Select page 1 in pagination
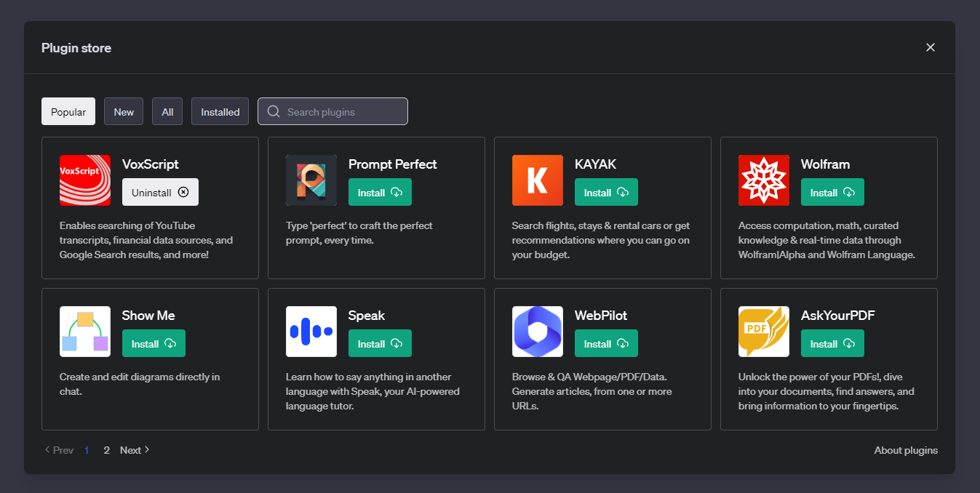The height and width of the screenshot is (493, 980). coord(87,450)
